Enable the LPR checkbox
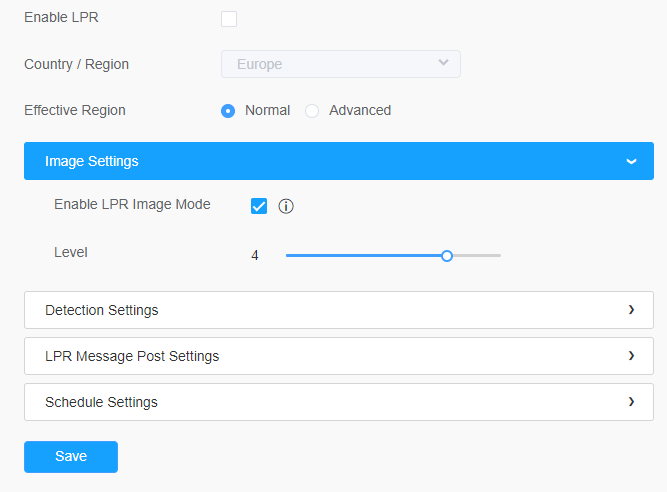 pos(229,19)
